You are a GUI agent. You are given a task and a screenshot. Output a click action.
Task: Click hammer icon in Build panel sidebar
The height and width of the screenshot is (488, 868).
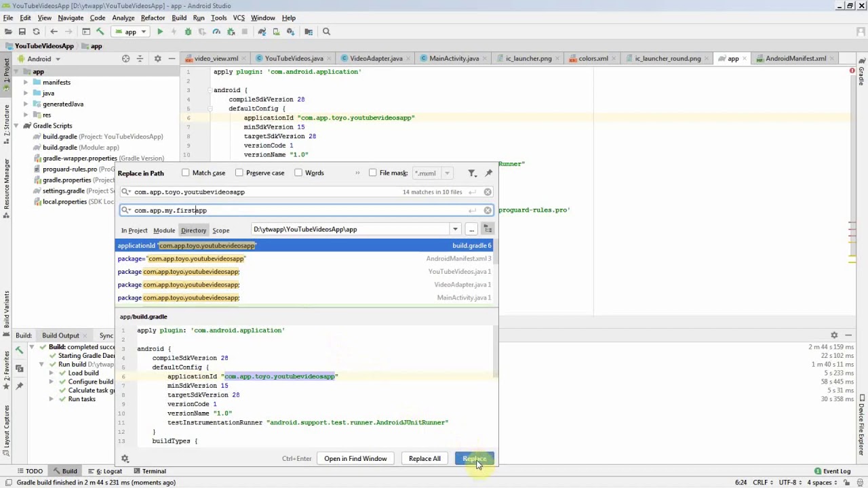(20, 350)
